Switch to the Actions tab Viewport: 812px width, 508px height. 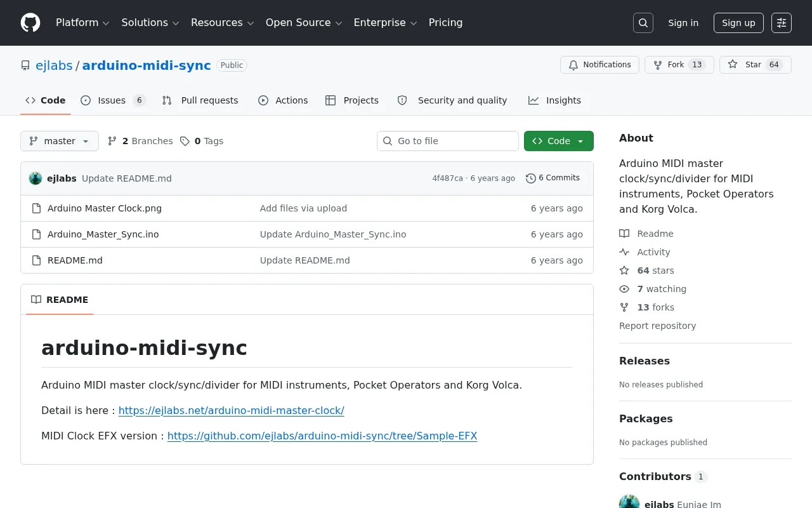(283, 100)
